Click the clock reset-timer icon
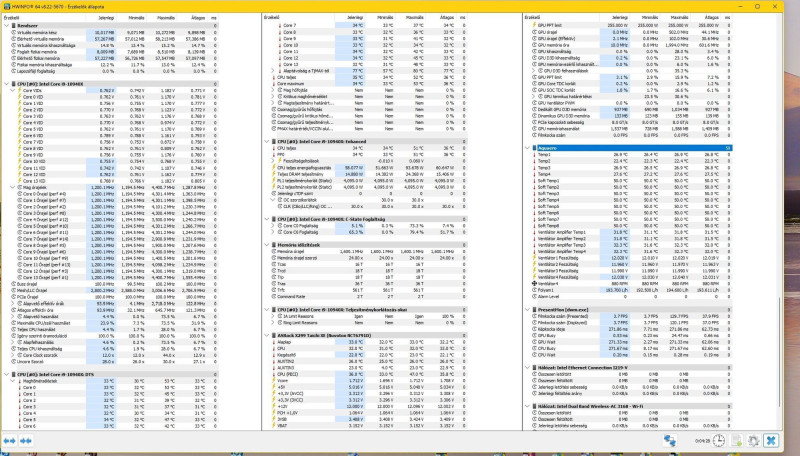Screen dimensions: 800x456 point(718,441)
